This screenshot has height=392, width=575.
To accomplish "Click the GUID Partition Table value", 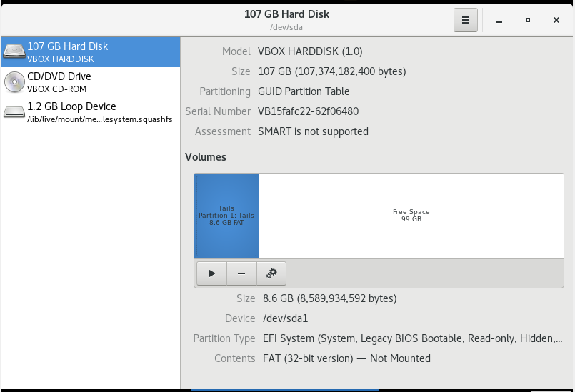I will click(x=304, y=91).
